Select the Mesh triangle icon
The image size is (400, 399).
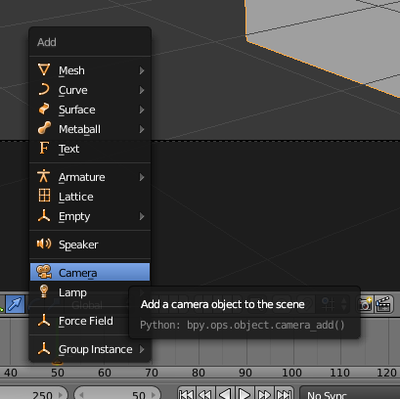tap(44, 70)
